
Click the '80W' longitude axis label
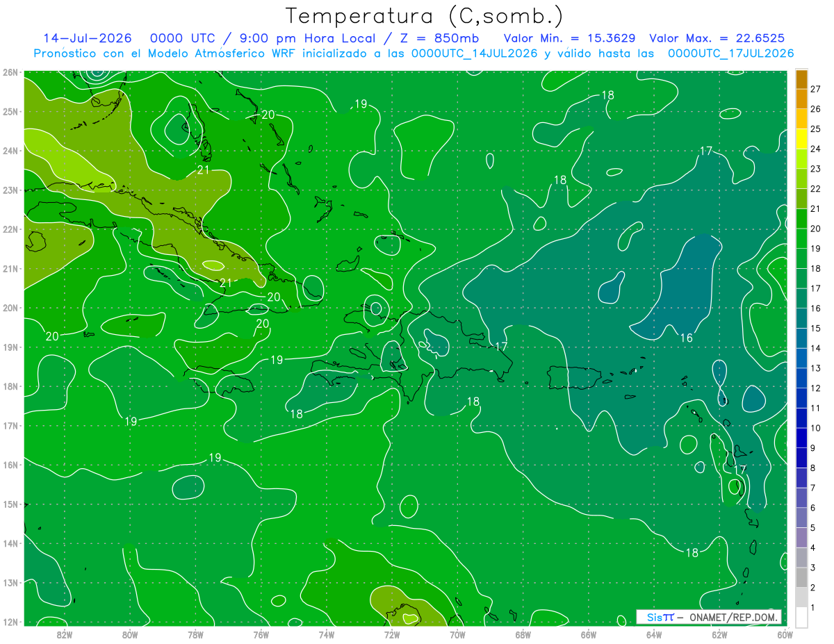(130, 634)
